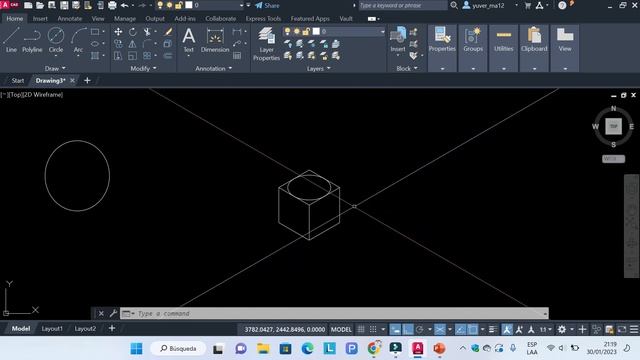Activate the Stretch tool
The width and height of the screenshot is (640, 360).
point(118,56)
